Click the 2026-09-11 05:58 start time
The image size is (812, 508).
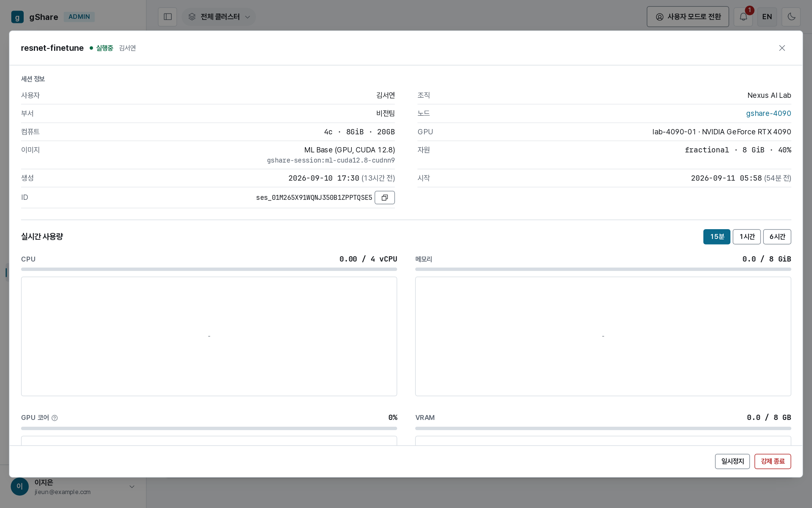(726, 178)
